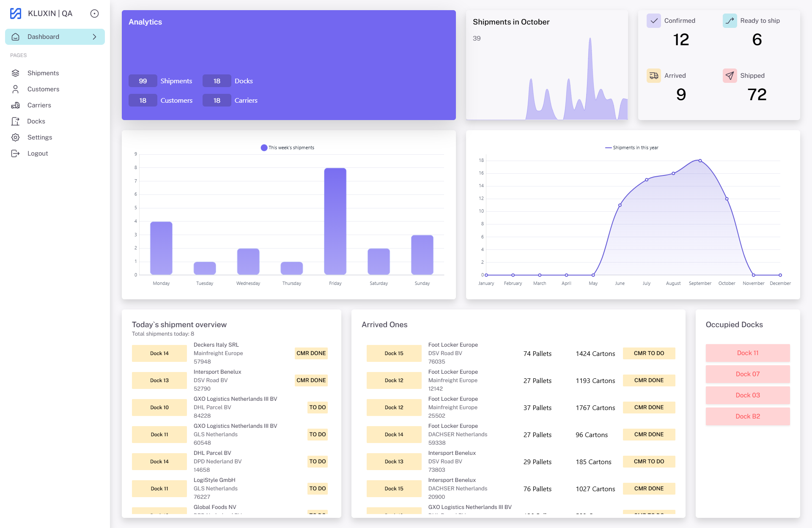
Task: Click the 99 Shipments count badge
Action: 143,81
